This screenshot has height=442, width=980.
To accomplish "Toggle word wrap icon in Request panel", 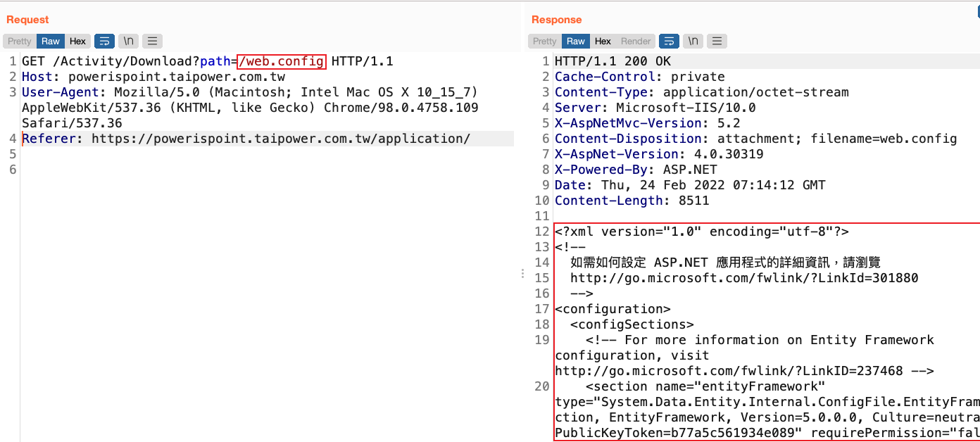I will tap(104, 42).
